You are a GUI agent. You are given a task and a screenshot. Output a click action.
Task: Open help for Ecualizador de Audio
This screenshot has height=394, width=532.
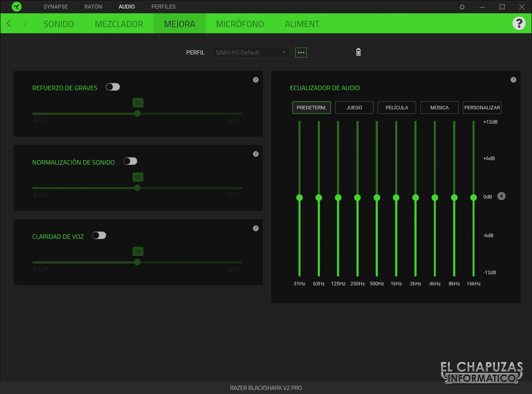pyautogui.click(x=513, y=80)
